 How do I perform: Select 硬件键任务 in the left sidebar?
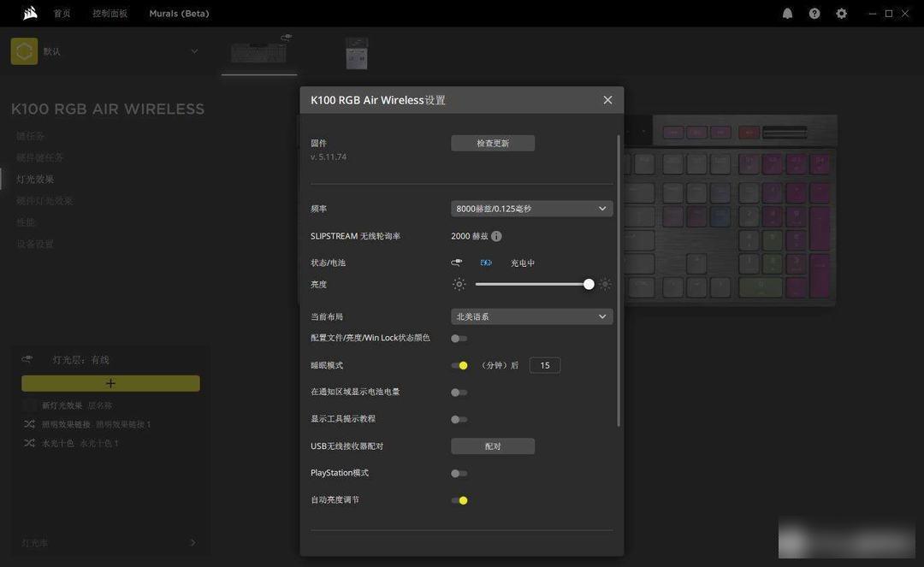pos(39,158)
